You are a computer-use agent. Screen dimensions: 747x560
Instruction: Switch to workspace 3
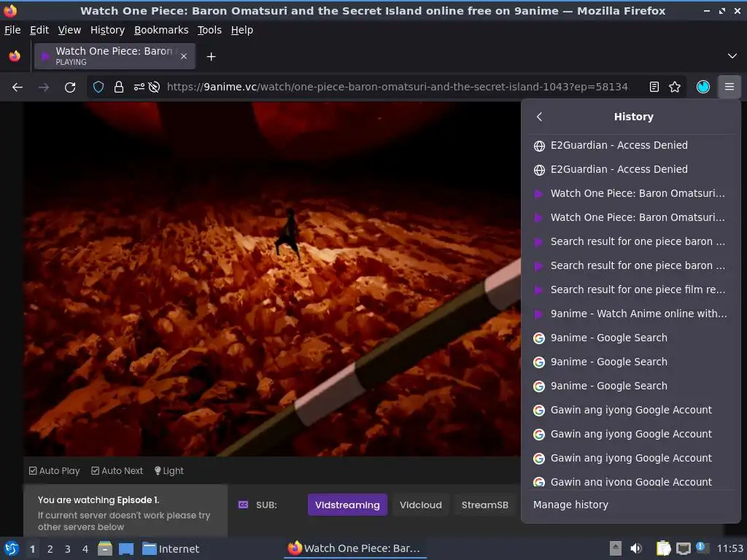coord(68,549)
